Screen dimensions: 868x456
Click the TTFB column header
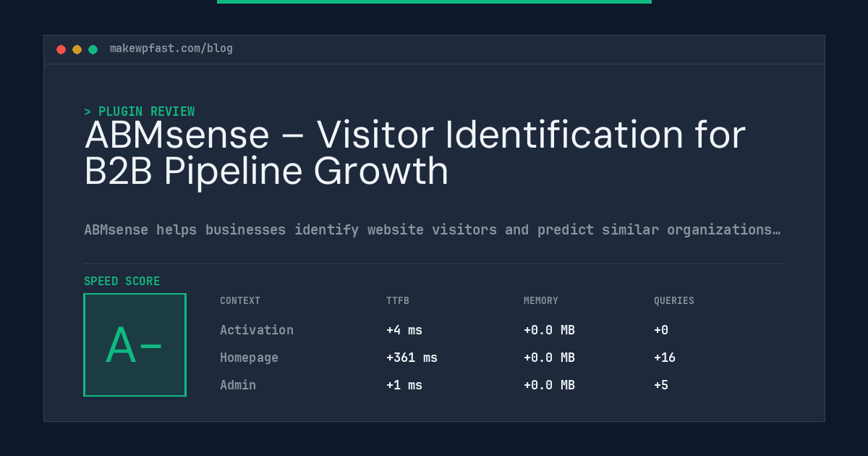click(398, 301)
